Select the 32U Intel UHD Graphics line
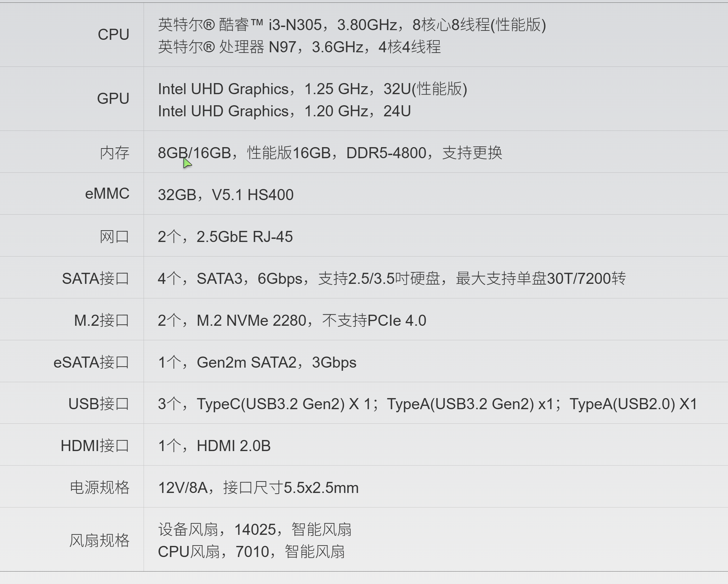The height and width of the screenshot is (584, 728). click(x=312, y=89)
